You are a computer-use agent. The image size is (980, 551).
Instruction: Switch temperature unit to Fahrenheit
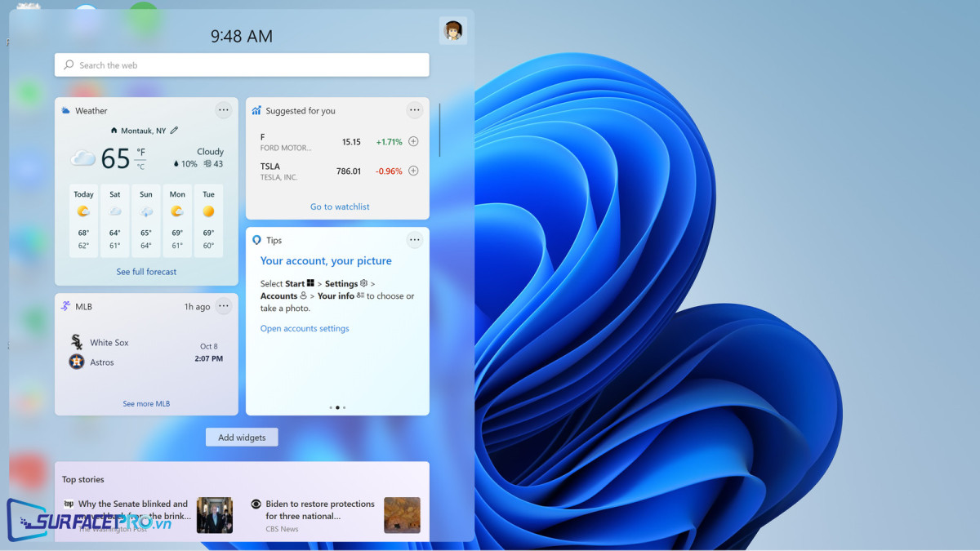click(x=140, y=152)
